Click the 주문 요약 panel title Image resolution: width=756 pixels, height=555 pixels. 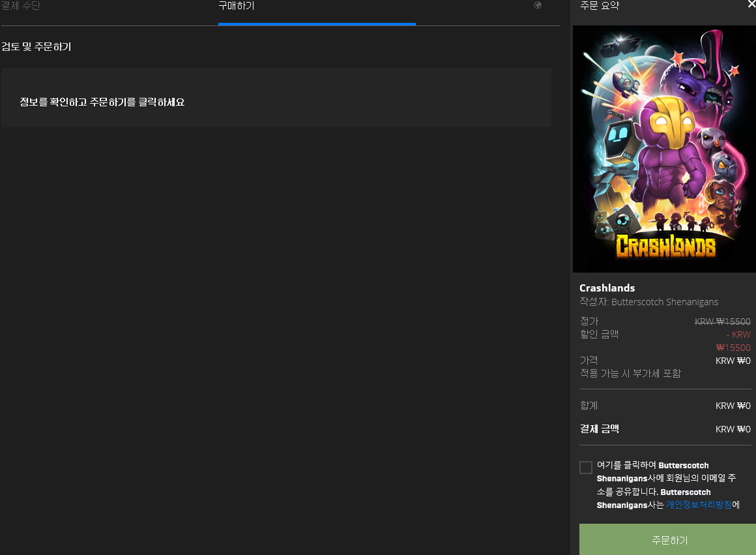(x=600, y=6)
